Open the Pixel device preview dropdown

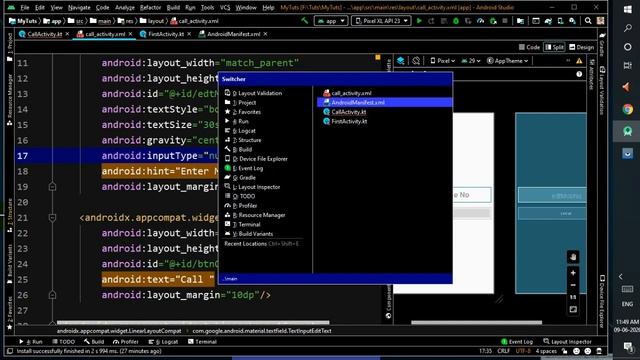(x=442, y=61)
